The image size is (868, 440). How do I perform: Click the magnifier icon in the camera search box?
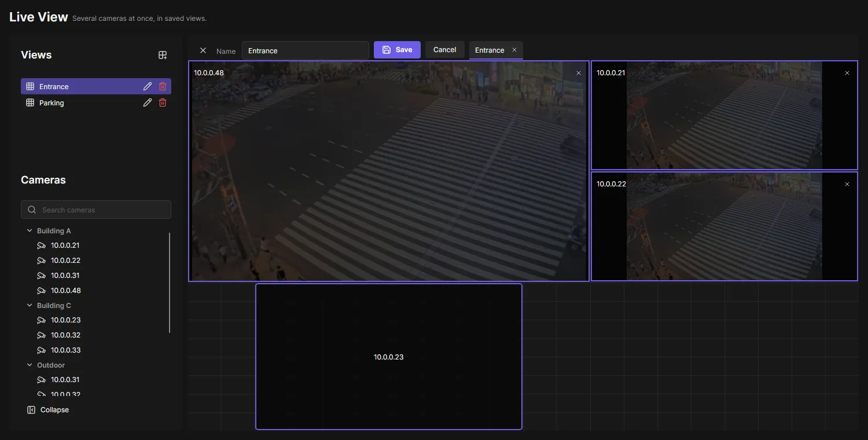pyautogui.click(x=32, y=210)
